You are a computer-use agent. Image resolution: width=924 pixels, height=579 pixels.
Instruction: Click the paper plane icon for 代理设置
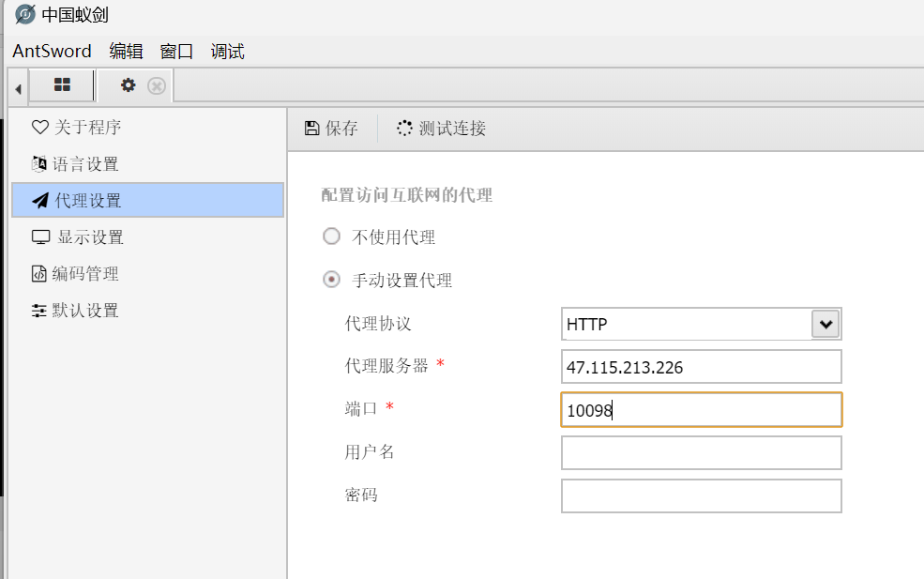pos(40,201)
